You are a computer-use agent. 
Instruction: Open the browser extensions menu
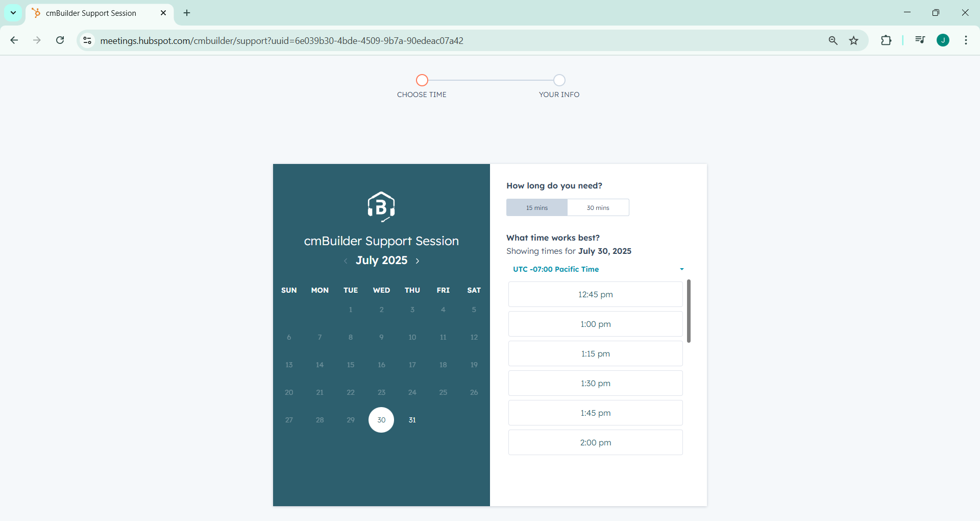tap(886, 40)
